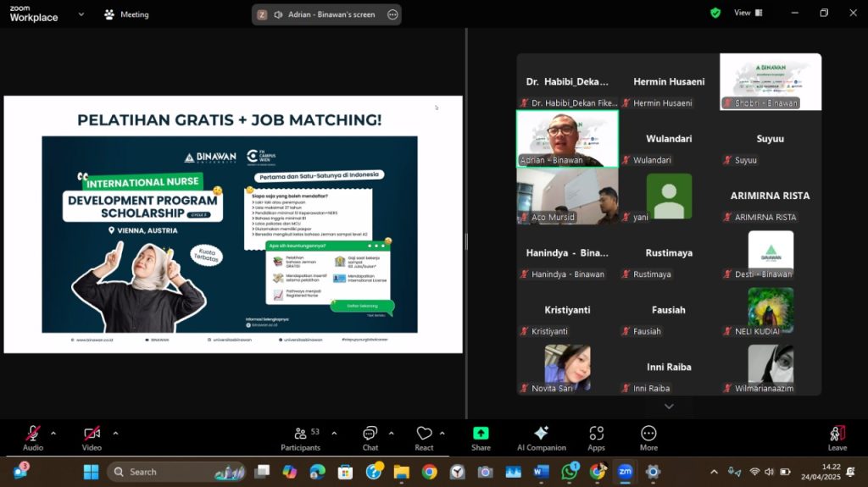
Task: Open the Participants panel
Action: click(300, 437)
